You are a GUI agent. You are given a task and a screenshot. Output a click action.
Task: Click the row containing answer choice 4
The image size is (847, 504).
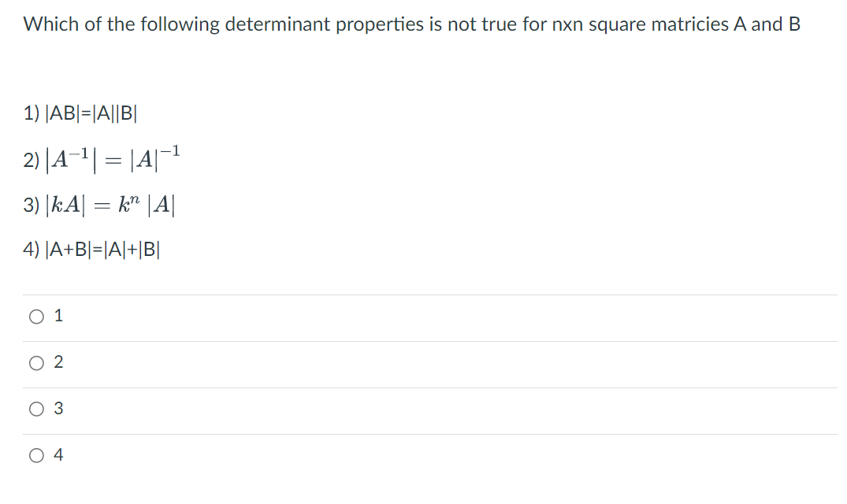[x=315, y=455]
